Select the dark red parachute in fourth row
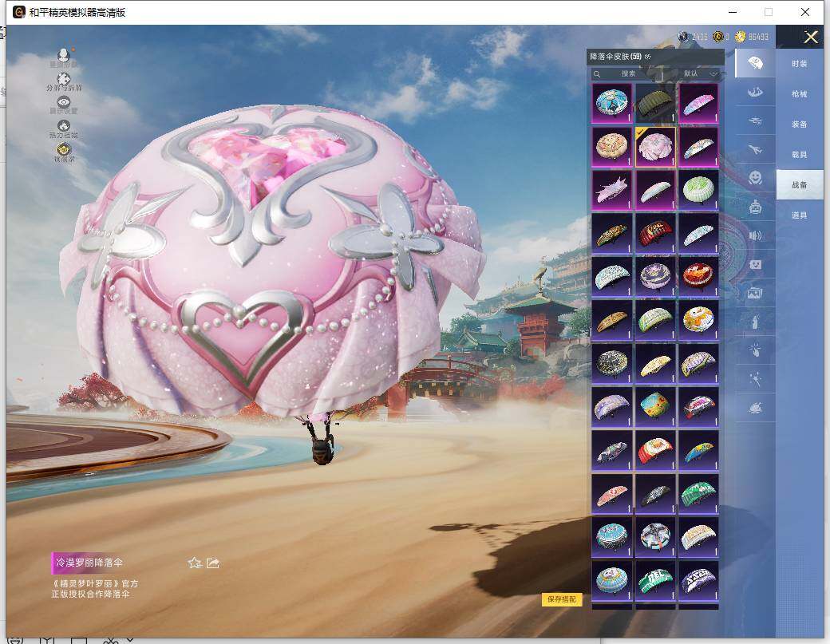This screenshot has width=830, height=644. (x=654, y=233)
